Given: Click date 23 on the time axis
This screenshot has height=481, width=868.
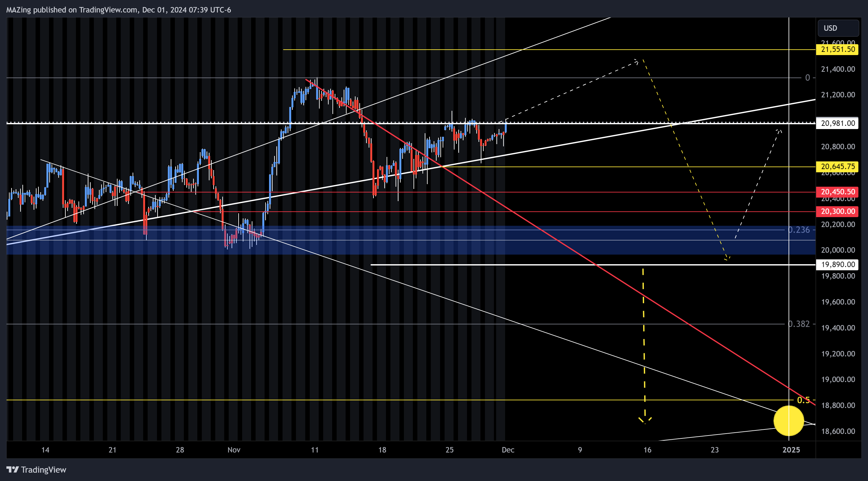Looking at the screenshot, I should [715, 450].
